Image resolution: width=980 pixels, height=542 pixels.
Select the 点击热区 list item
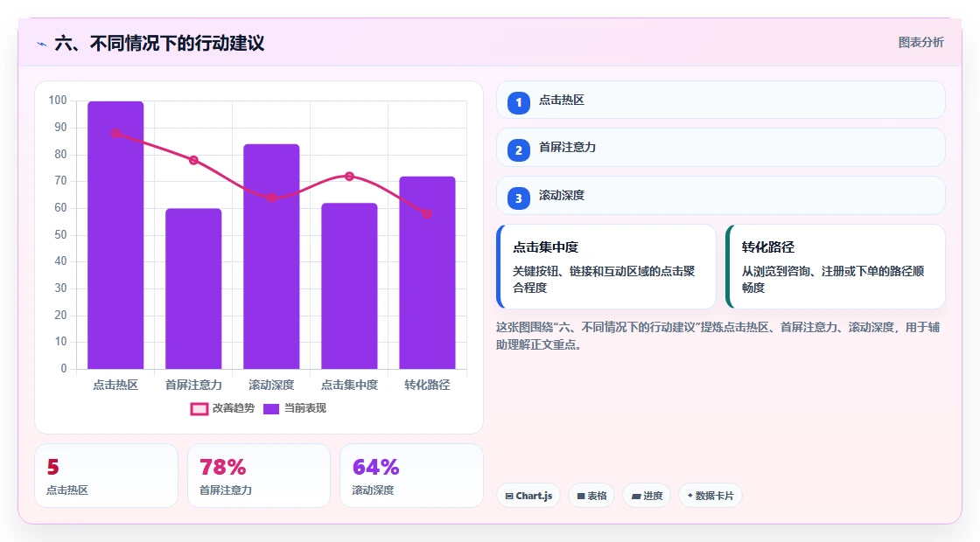[721, 100]
